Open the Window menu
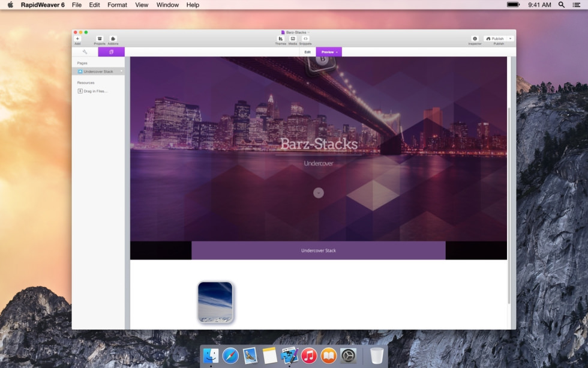Screen dimensions: 588x368 [167, 5]
